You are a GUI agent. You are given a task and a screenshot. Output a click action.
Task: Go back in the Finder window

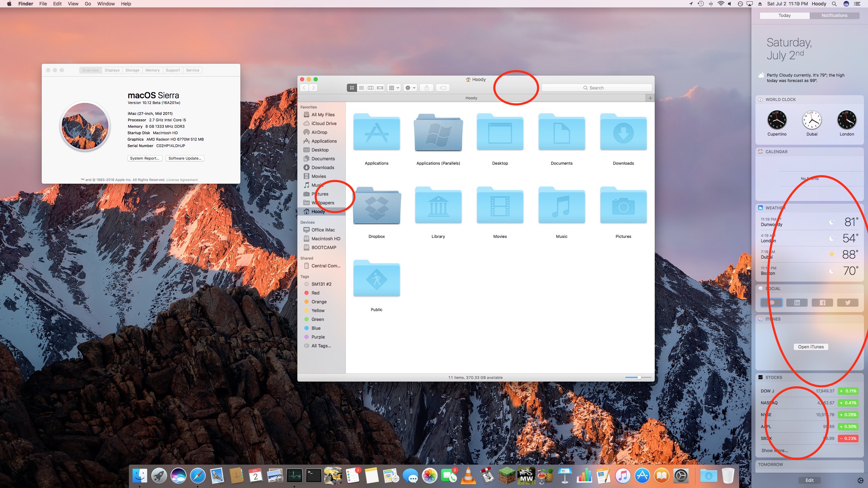pyautogui.click(x=304, y=88)
